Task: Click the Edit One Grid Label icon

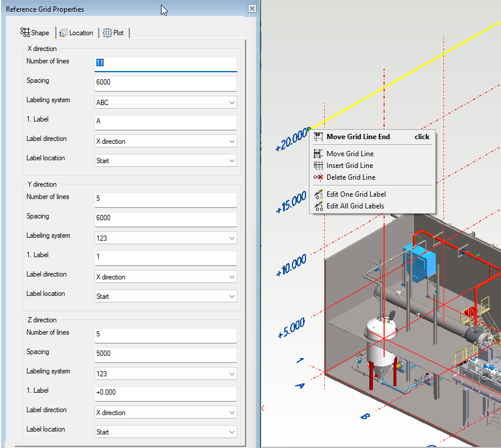Action: [318, 194]
